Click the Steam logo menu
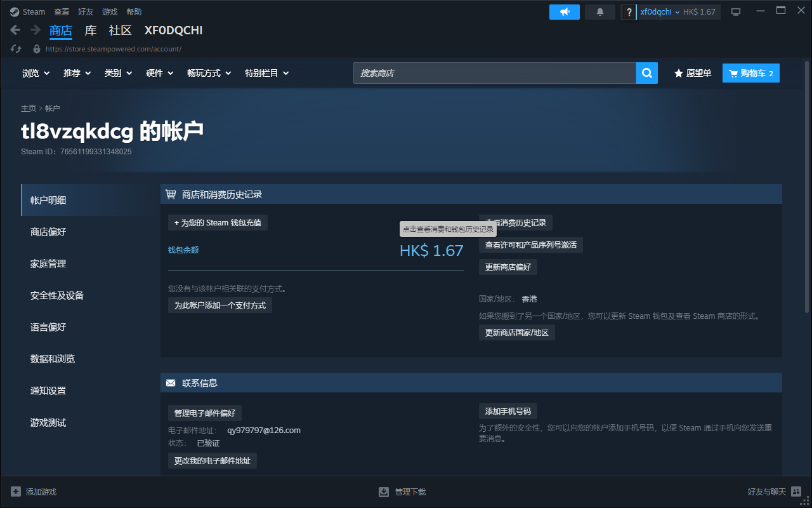 click(x=28, y=12)
